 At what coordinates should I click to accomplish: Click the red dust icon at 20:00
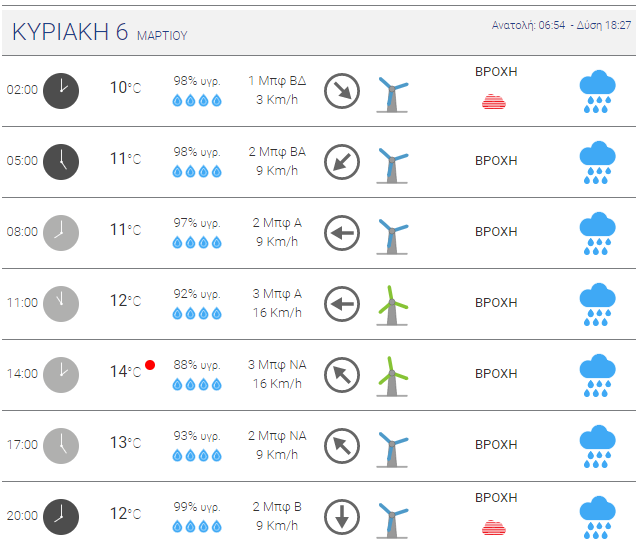point(494,528)
